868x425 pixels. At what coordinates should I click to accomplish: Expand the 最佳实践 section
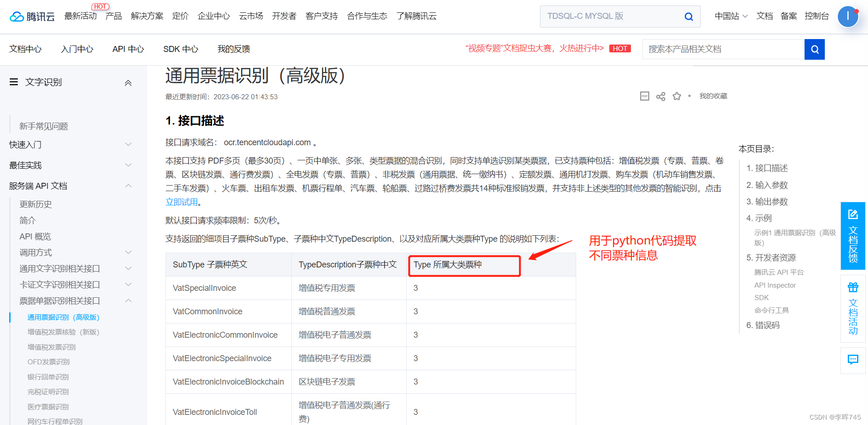[x=128, y=165]
